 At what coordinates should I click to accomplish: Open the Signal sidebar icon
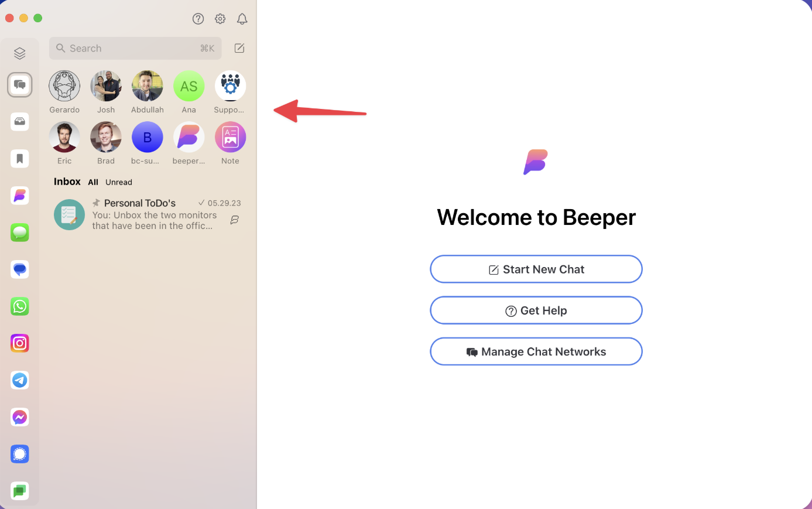point(20,454)
